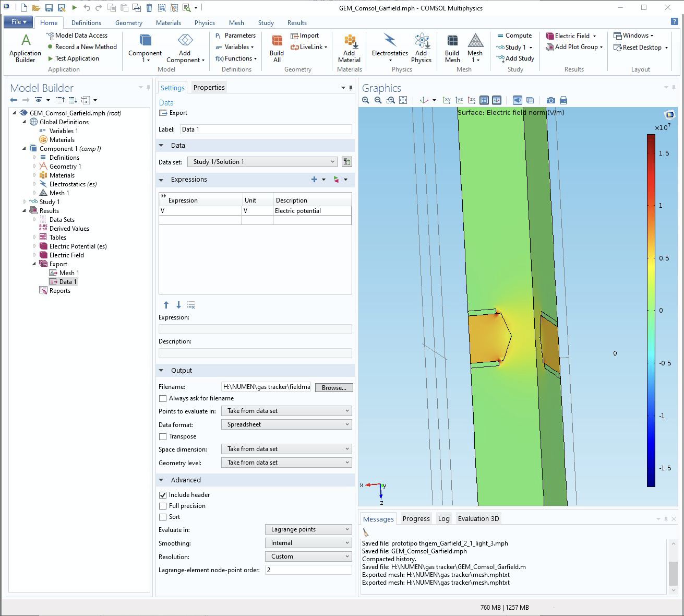Image resolution: width=684 pixels, height=616 pixels.
Task: Open the Evaluate in dropdown
Action: [308, 529]
